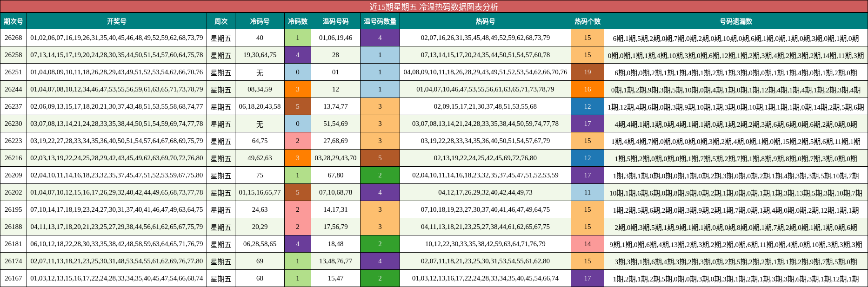Click the 冷码号 column header
The height and width of the screenshot is (287, 868).
click(x=260, y=21)
